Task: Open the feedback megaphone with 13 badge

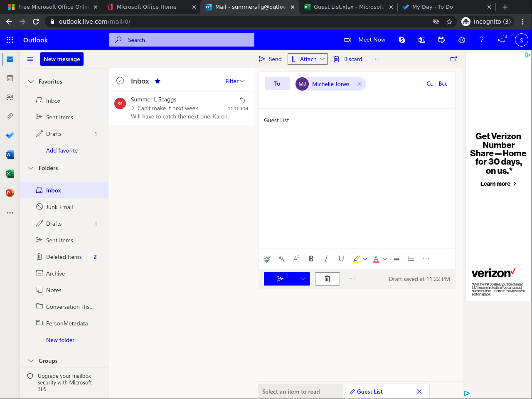Action: click(x=502, y=40)
